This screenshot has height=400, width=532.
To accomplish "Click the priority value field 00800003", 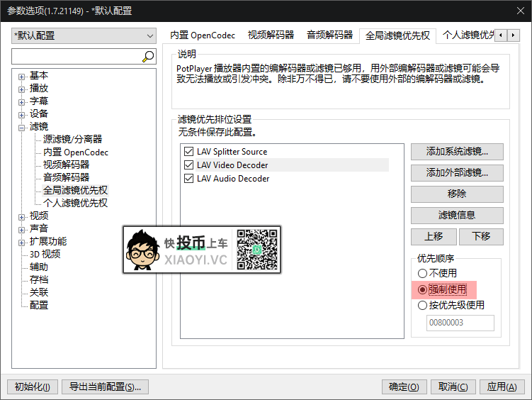I will click(x=460, y=323).
